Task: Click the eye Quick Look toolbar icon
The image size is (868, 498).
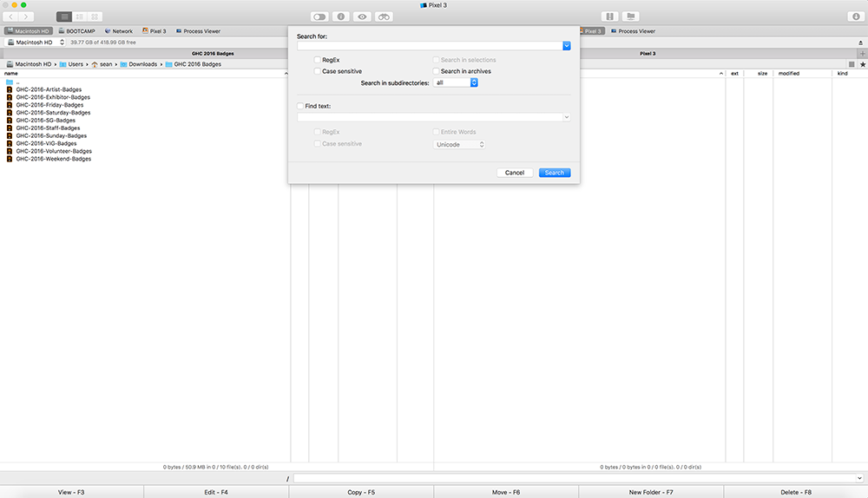Action: coord(362,16)
